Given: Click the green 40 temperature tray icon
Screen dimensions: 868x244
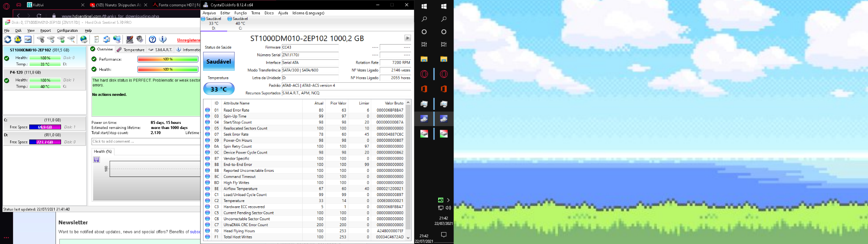Looking at the screenshot, I should coord(441,200).
